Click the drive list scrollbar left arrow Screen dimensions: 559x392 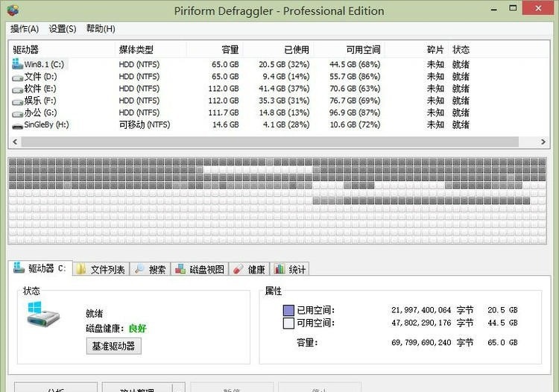tap(15, 142)
